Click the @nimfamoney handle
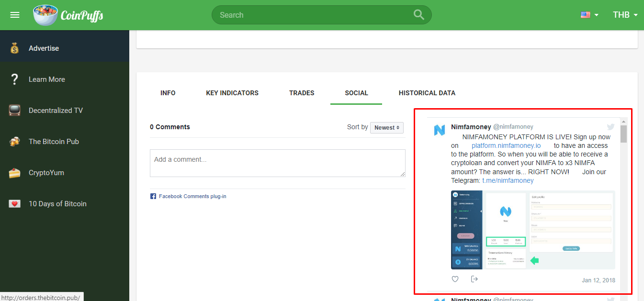Screen dimensions: 644x301 (x=513, y=127)
